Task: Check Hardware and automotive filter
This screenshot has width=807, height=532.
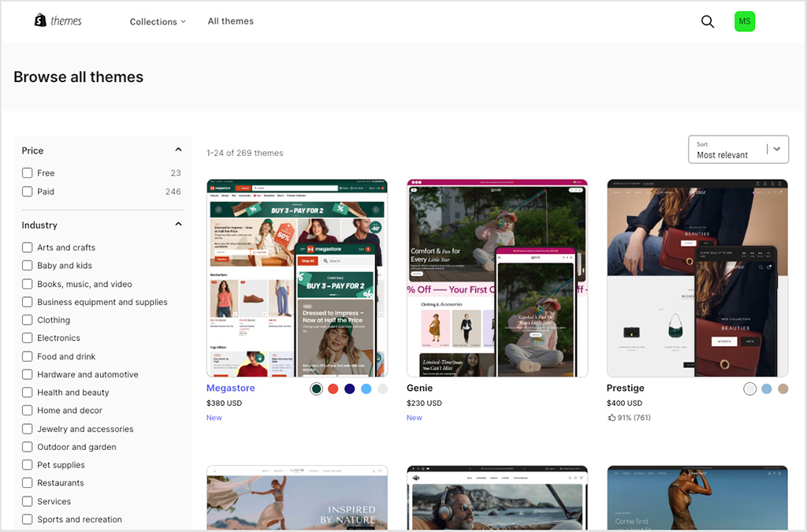Action: tap(28, 374)
